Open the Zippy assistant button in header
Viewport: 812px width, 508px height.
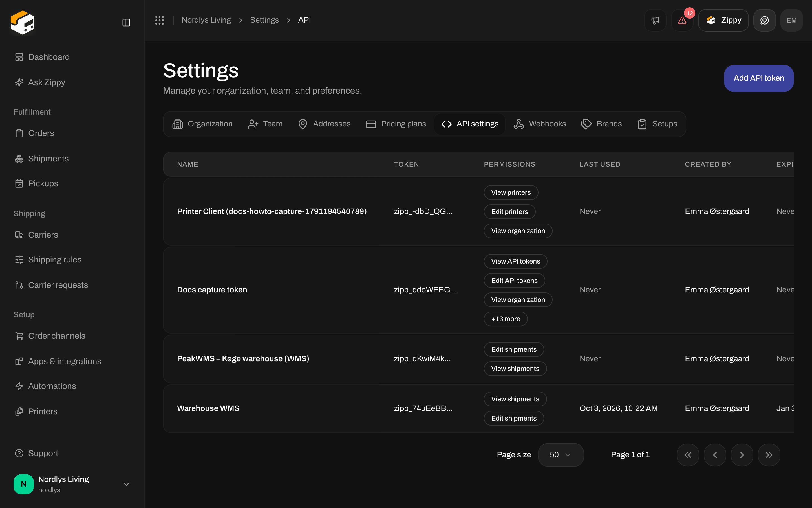pyautogui.click(x=723, y=20)
